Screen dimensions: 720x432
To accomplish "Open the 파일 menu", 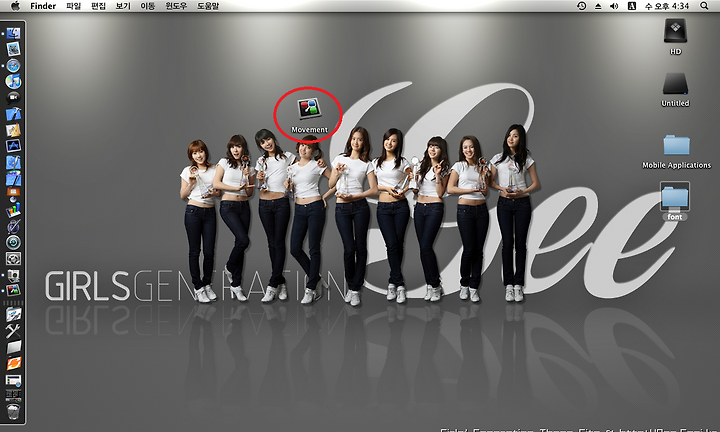I will (73, 6).
